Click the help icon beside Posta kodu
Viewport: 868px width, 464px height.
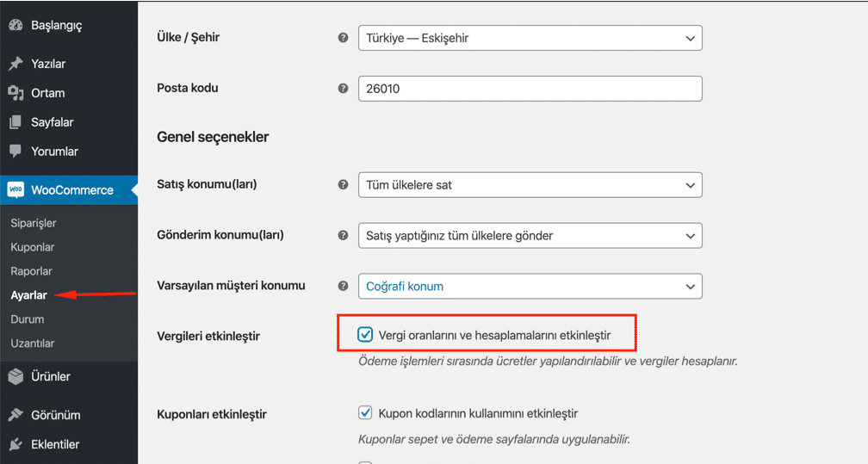click(x=343, y=88)
